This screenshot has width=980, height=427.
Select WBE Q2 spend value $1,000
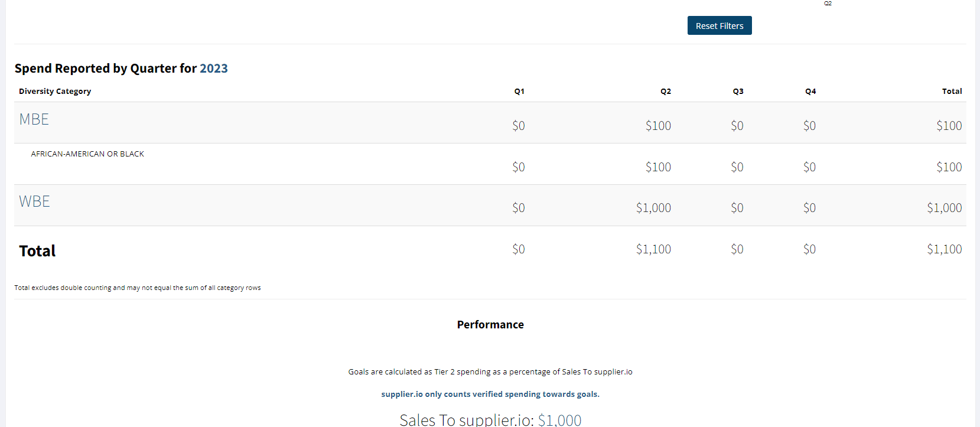tap(653, 208)
